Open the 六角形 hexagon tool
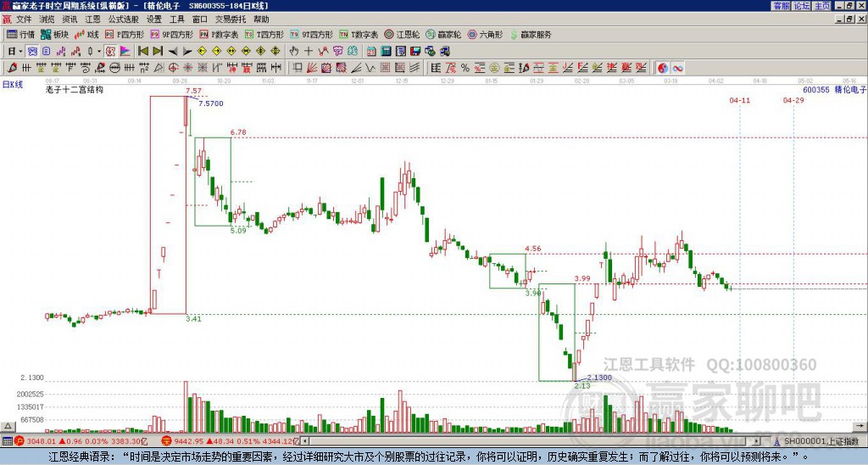Image resolution: width=868 pixels, height=465 pixels. 485,34
